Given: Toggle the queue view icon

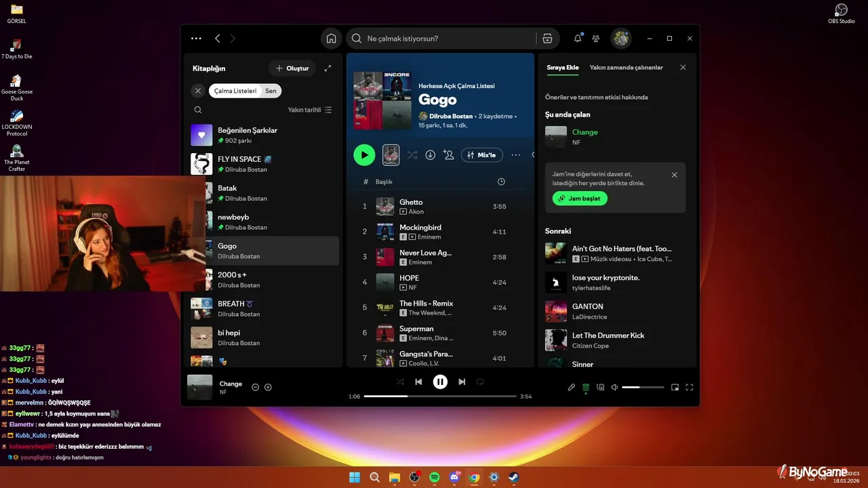Looking at the screenshot, I should [586, 387].
